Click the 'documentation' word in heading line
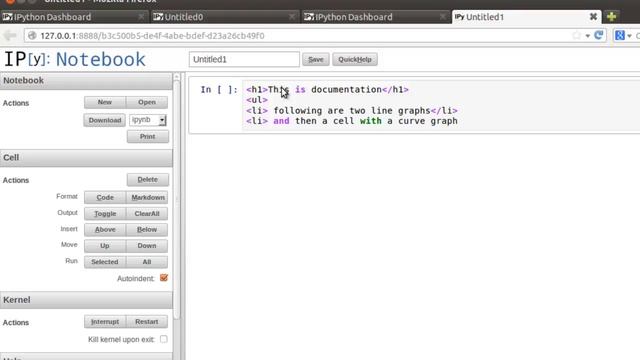The width and height of the screenshot is (640, 360). coord(346,89)
